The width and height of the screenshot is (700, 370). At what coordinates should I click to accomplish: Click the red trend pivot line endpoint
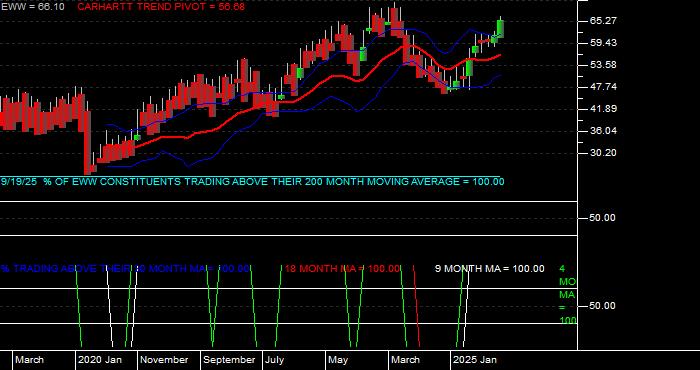[500, 55]
